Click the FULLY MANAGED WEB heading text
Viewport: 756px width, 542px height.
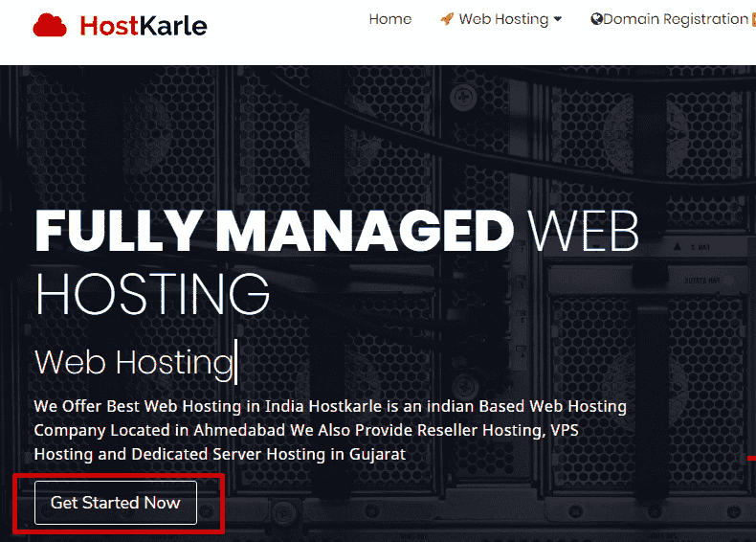(337, 231)
